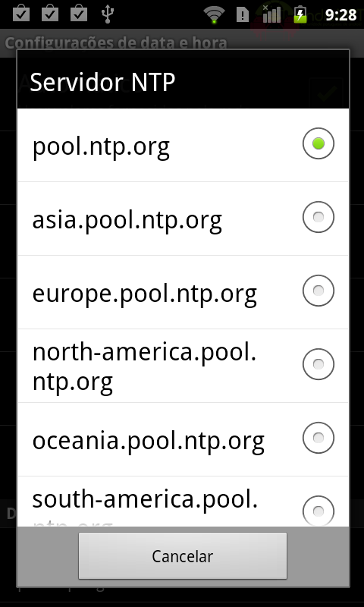Screen dimensions: 364x607
Task: Choose the north-america.pool.ntp.org radio button
Action: tap(318, 364)
